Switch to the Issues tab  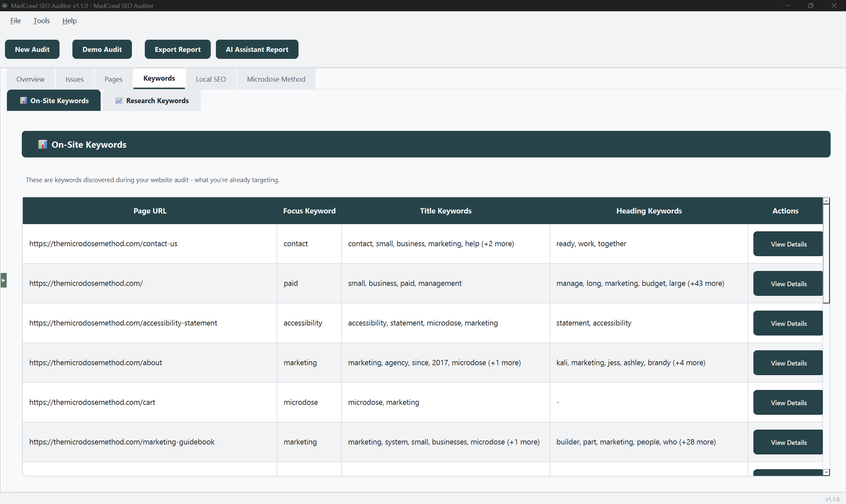point(74,79)
